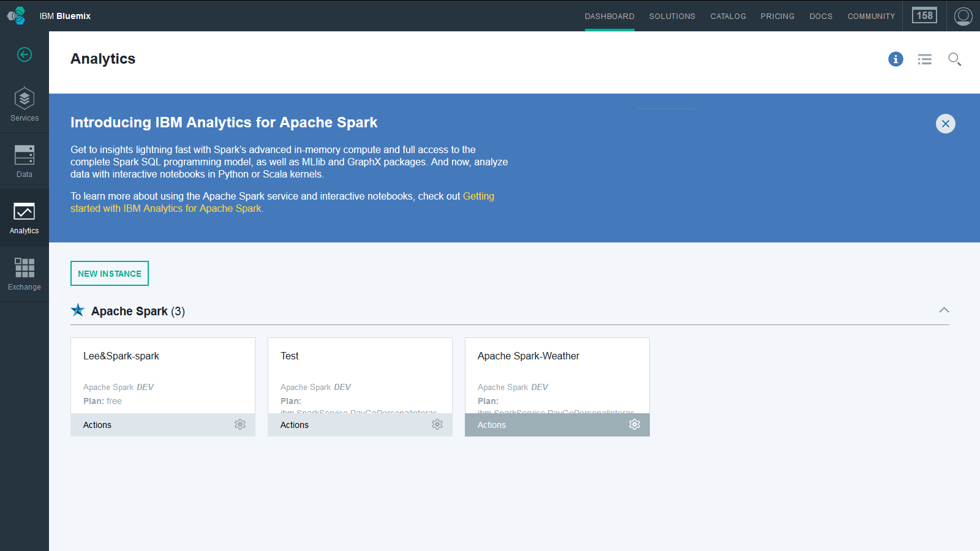Image resolution: width=980 pixels, height=551 pixels.
Task: Open Actions for the Test instance
Action: click(x=294, y=424)
